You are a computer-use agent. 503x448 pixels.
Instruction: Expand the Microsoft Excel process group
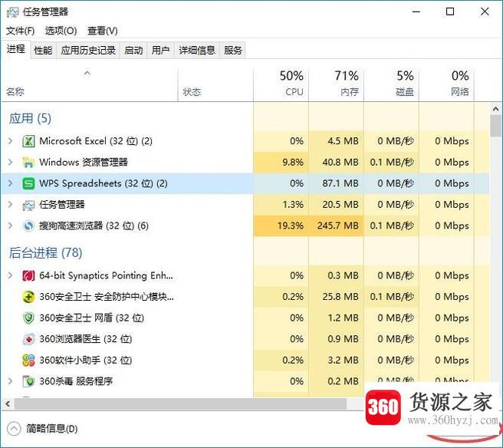[x=10, y=141]
